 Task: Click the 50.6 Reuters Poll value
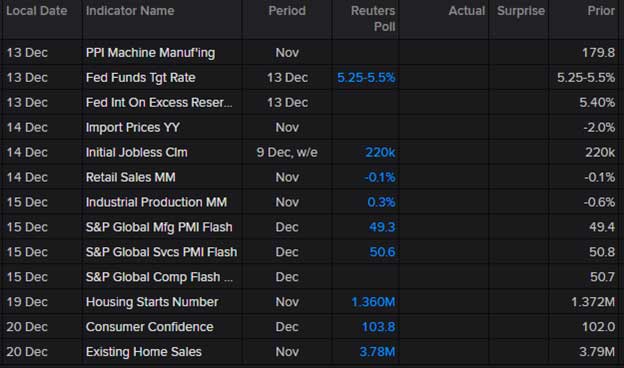[382, 252]
